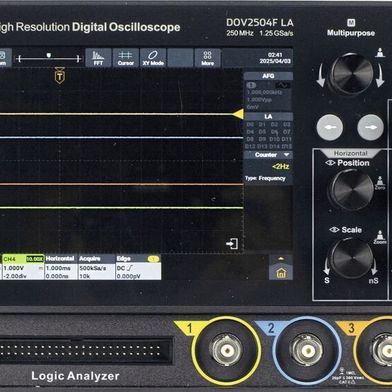
Task: Tap the 02:41 date and time display
Action: point(275,58)
